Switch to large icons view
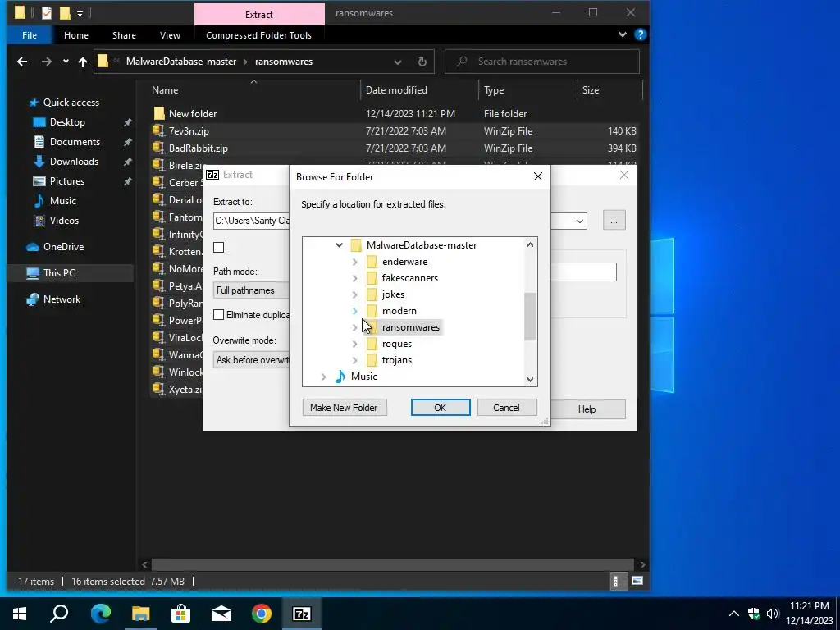 637,581
